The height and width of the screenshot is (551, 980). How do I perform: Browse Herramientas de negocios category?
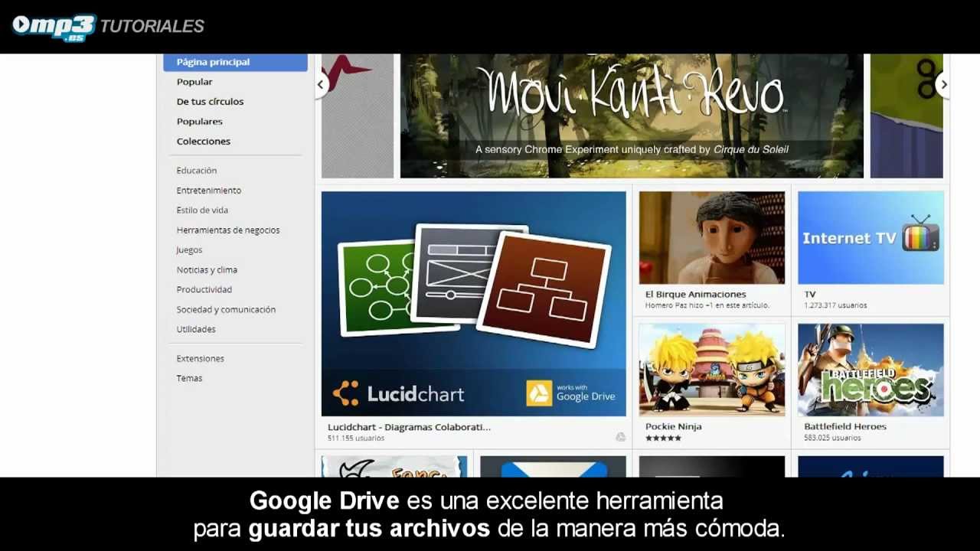point(227,230)
